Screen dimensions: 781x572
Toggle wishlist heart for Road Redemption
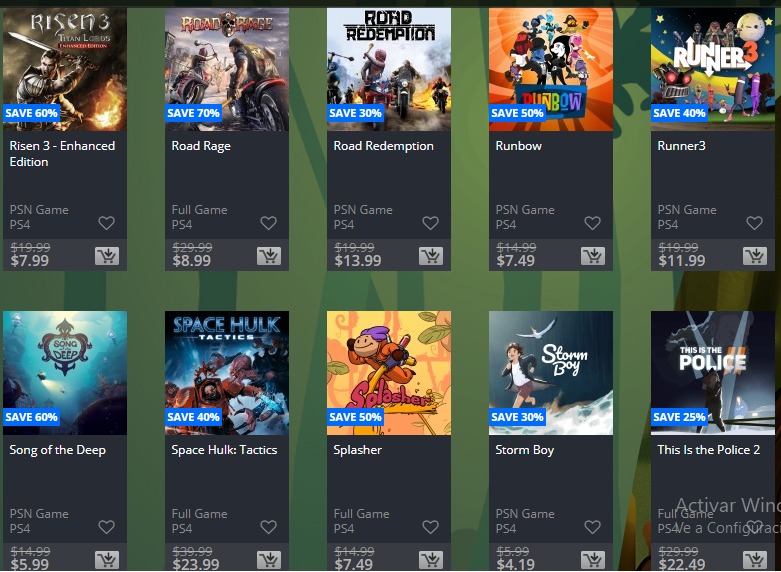click(430, 223)
